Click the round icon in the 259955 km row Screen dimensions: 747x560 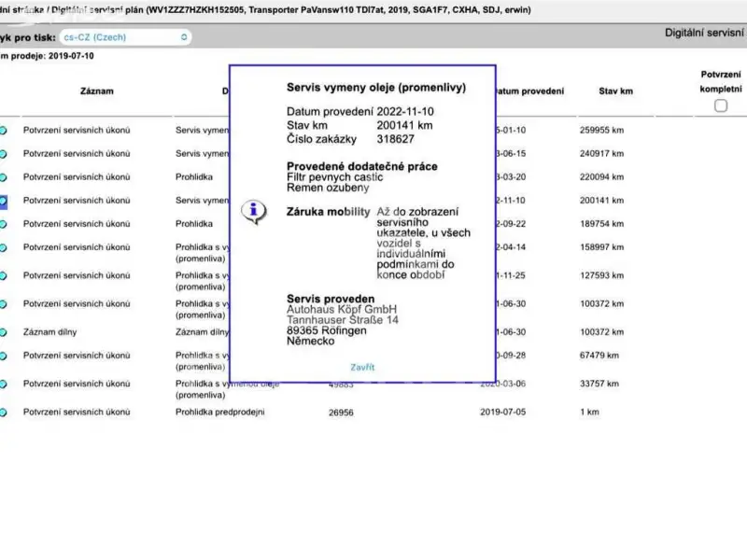click(3, 130)
